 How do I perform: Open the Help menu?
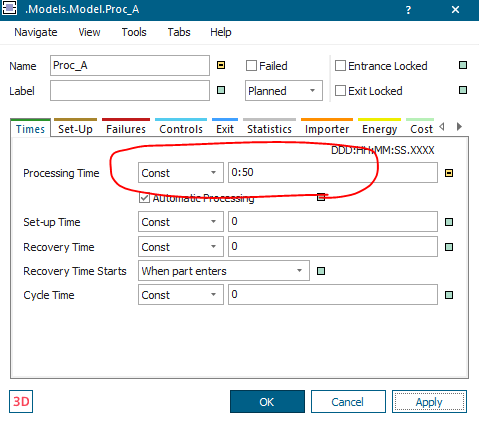tap(221, 32)
